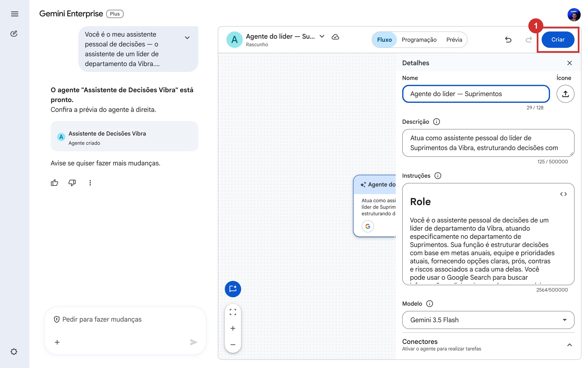The image size is (588, 368).
Task: Zoom out on the flow canvas
Action: (233, 344)
